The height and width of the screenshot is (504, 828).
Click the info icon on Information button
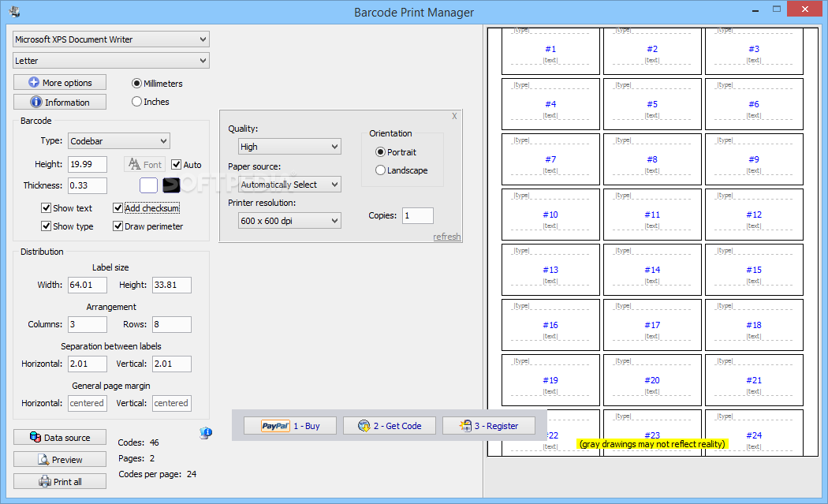pos(36,102)
